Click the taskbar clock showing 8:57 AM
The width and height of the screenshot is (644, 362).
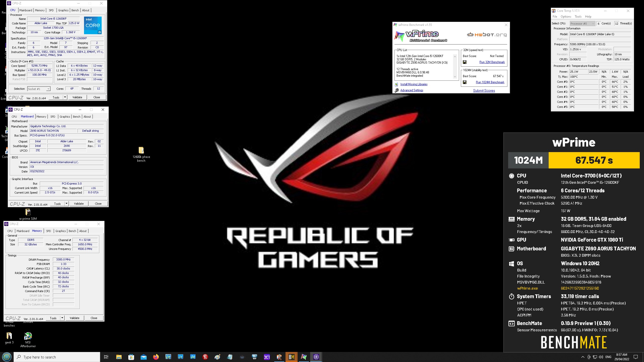[622, 357]
